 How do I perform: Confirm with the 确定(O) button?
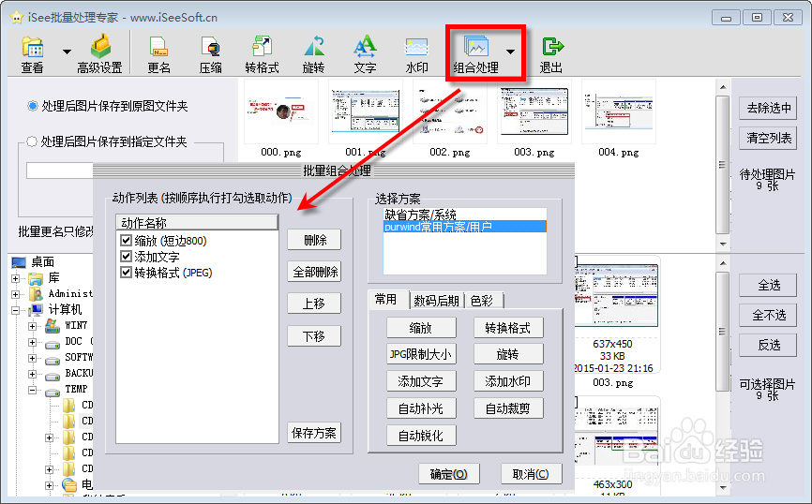[448, 474]
